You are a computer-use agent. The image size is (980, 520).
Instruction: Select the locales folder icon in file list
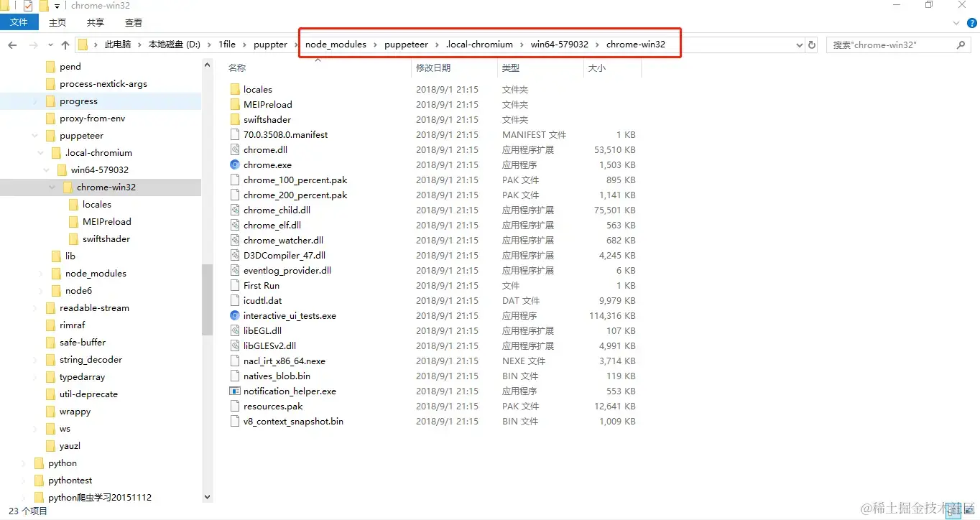coord(235,90)
